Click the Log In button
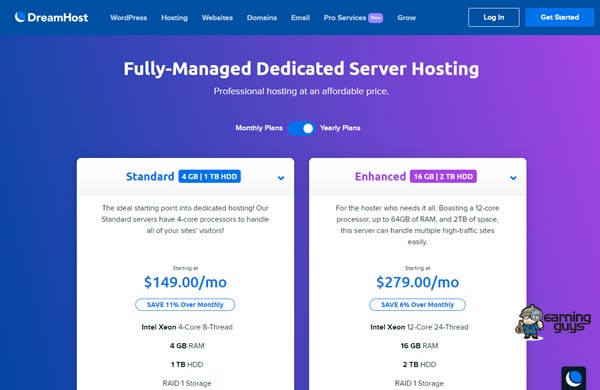This screenshot has height=390, width=600. coord(494,17)
